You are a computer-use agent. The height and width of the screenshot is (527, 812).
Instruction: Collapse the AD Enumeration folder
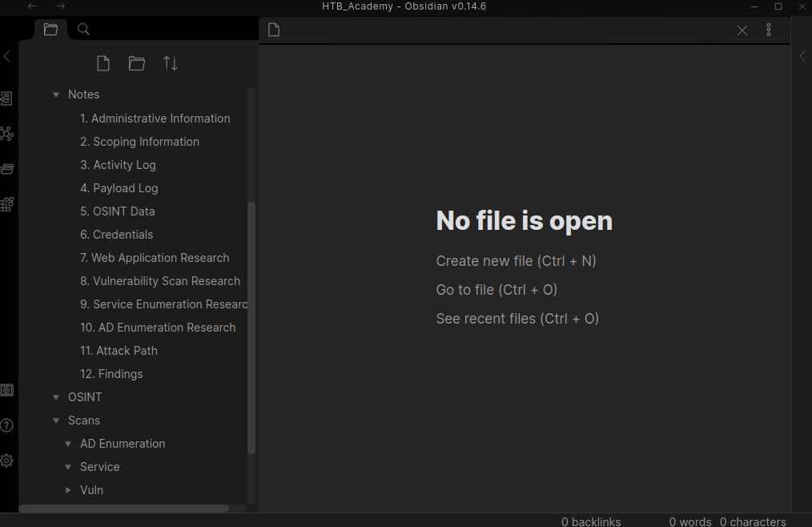pyautogui.click(x=68, y=444)
